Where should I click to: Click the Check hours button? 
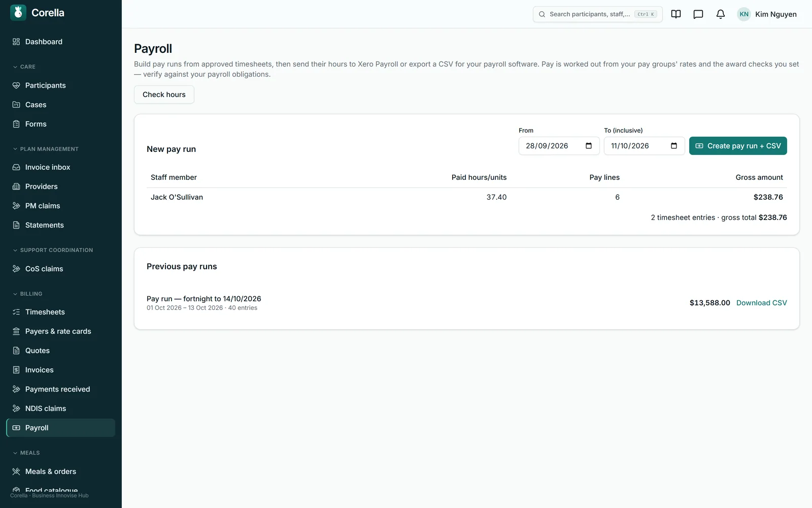click(164, 94)
